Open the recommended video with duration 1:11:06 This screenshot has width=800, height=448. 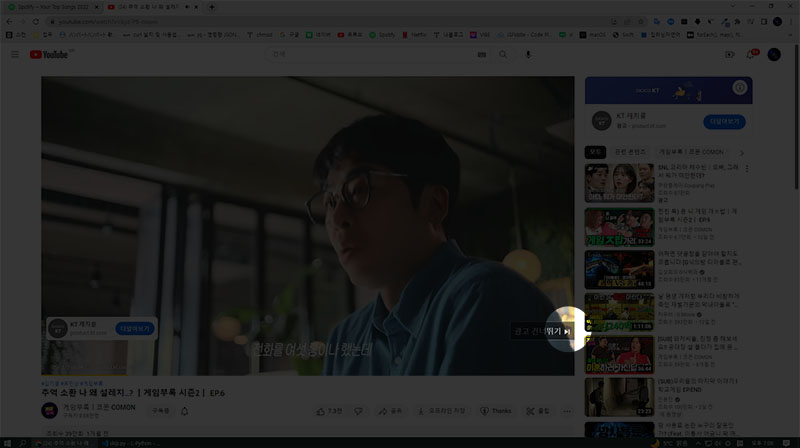click(619, 312)
